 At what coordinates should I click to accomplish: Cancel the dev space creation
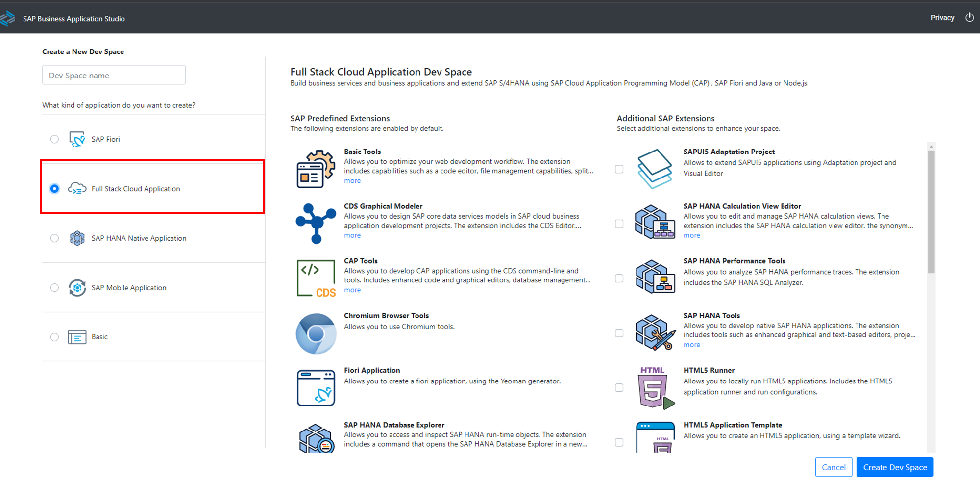[x=833, y=467]
